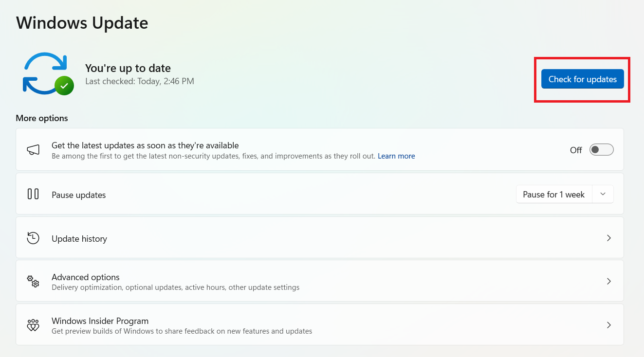Open Update history page
Viewport: 644px width, 357px height.
coord(608,238)
